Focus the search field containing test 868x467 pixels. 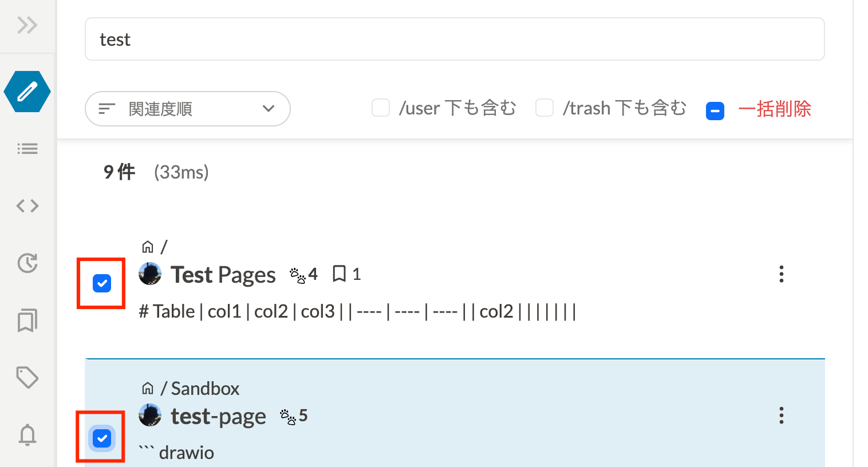coord(455,39)
